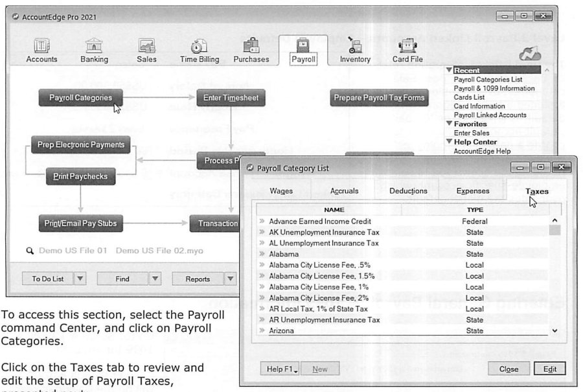Viewport: 583px width, 392px height.
Task: Open Payroll Categories List in Recent
Action: tap(488, 79)
